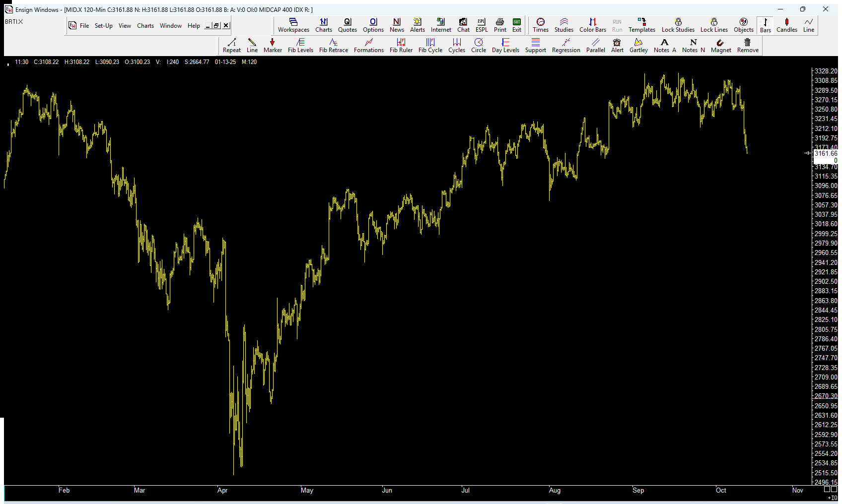
Task: Select the Fib Levels drawing tool
Action: click(x=300, y=45)
